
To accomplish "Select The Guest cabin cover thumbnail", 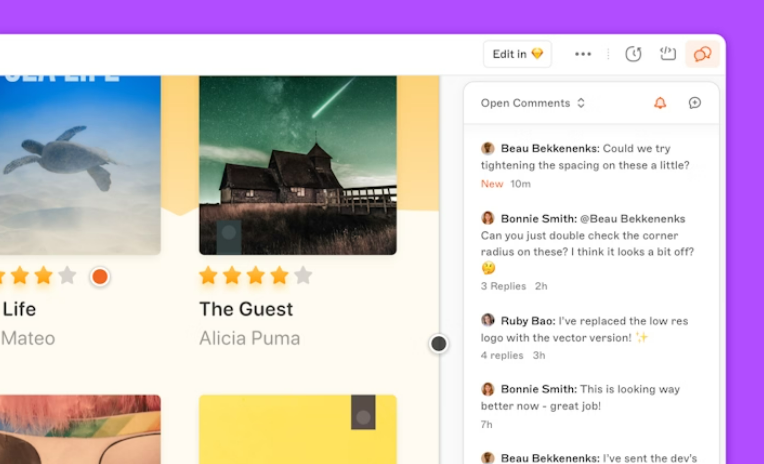I will click(x=298, y=165).
